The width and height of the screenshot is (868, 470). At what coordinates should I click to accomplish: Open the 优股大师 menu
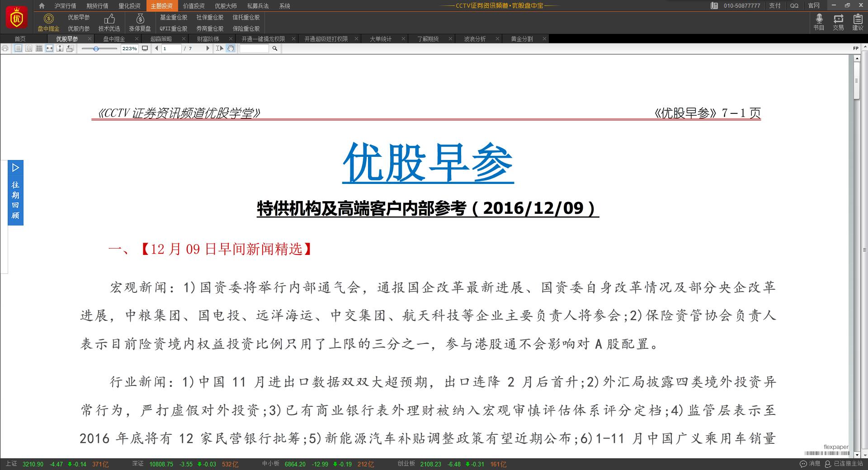tap(226, 6)
